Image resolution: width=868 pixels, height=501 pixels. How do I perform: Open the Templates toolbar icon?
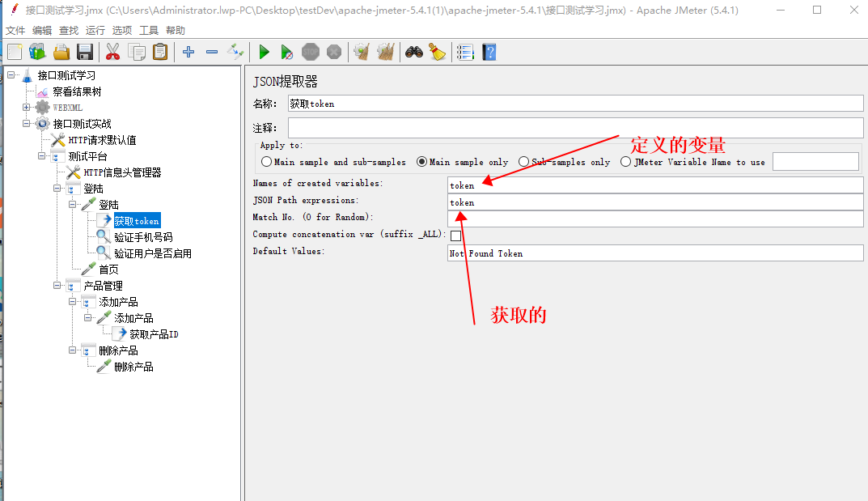pos(38,52)
